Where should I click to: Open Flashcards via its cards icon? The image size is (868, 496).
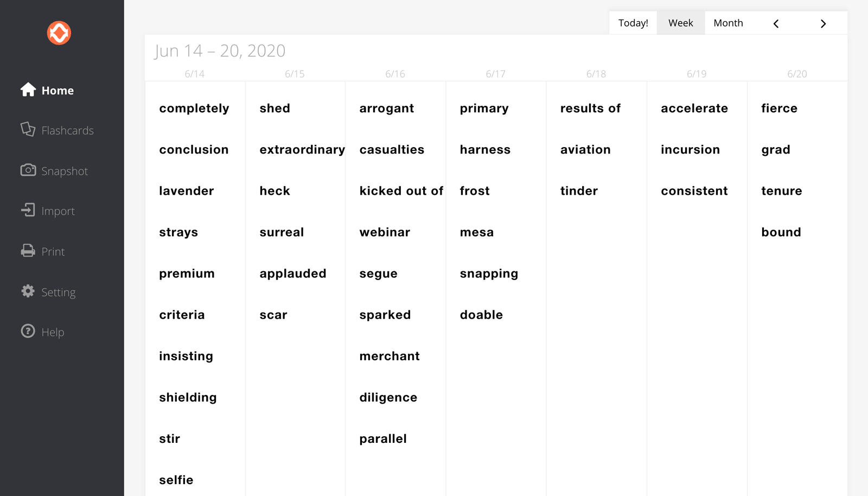[28, 130]
